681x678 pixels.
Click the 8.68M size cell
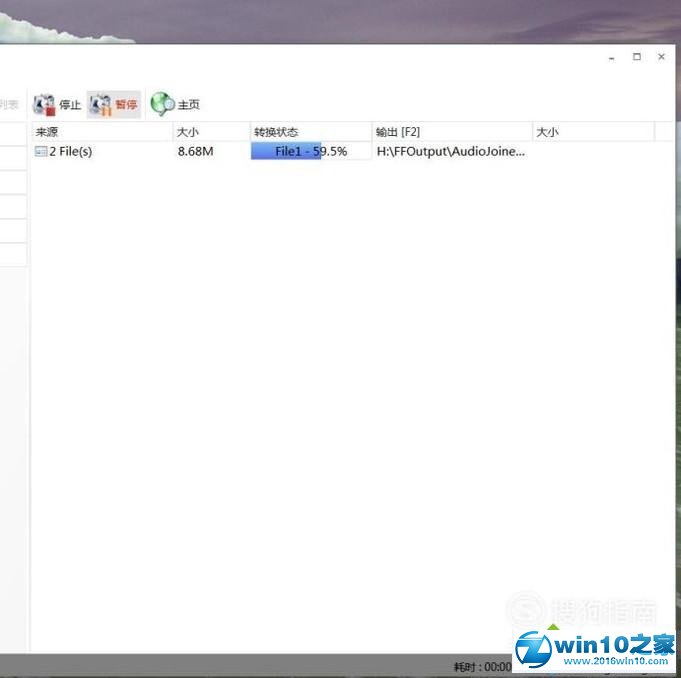(x=194, y=151)
